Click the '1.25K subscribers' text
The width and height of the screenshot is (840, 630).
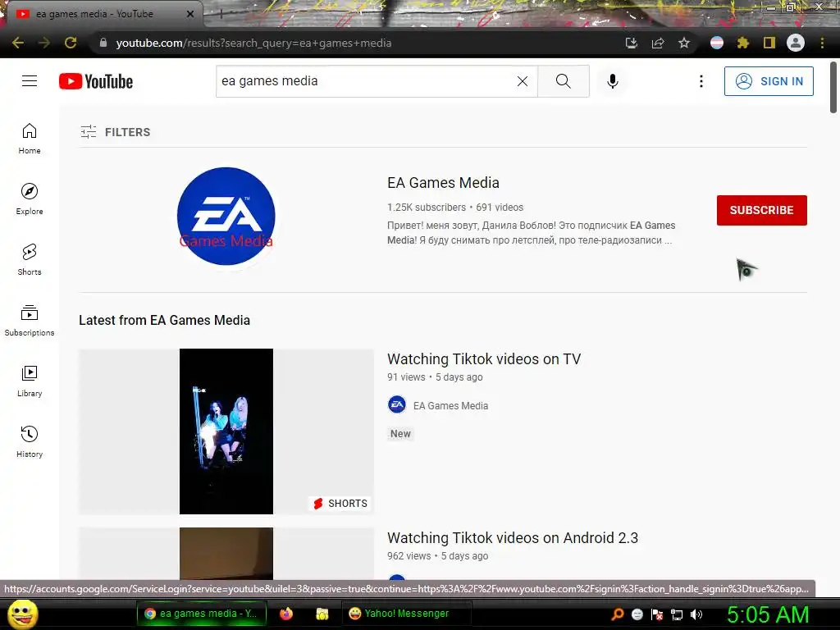(x=427, y=208)
